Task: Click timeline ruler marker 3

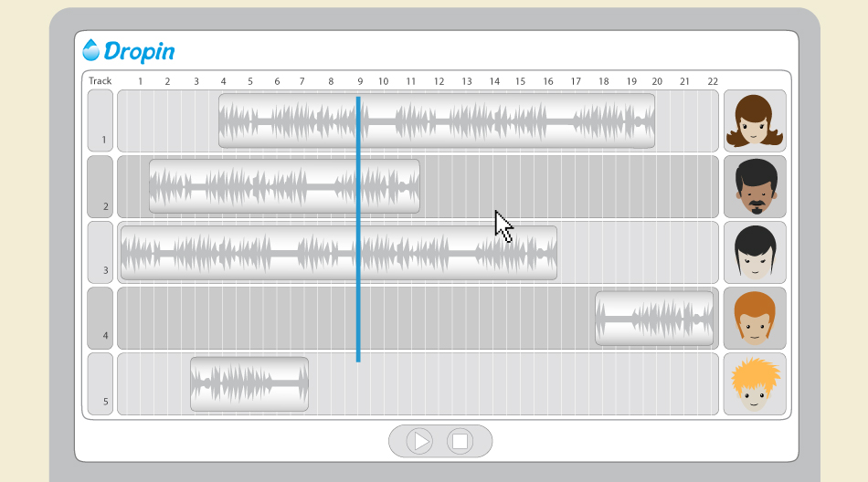Action: coord(196,81)
